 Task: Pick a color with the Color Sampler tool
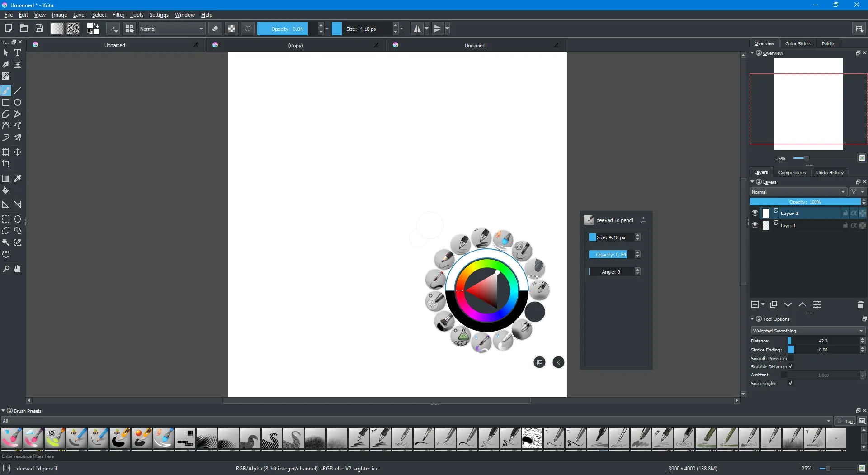pos(18,179)
